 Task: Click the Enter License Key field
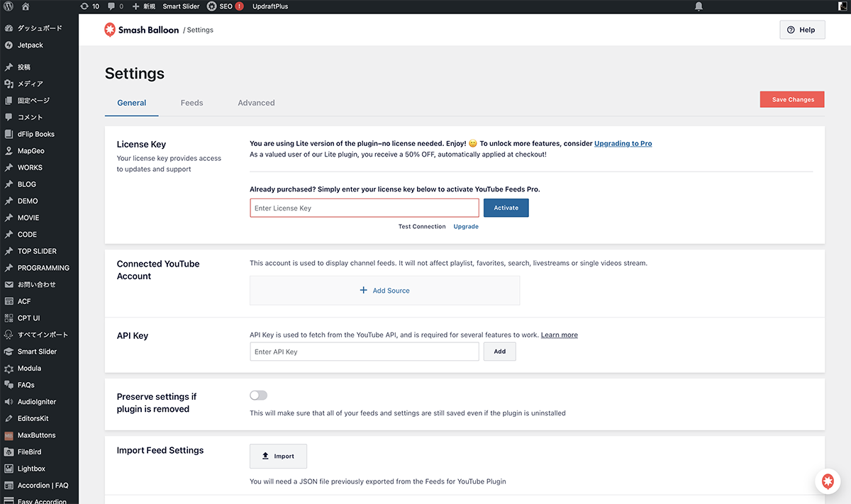pos(365,208)
